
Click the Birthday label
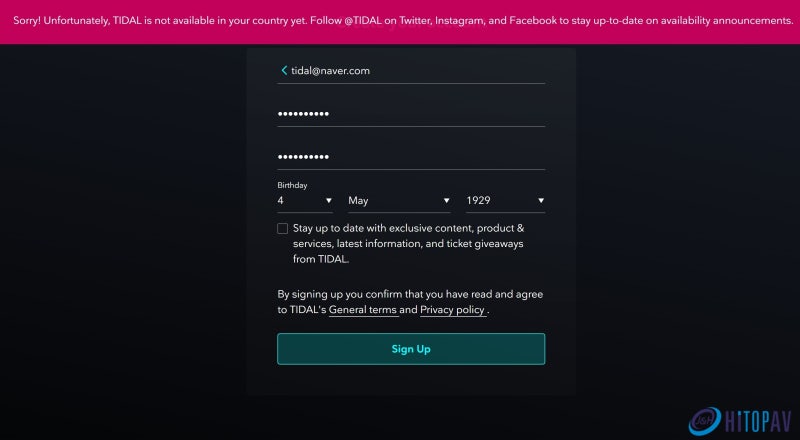coord(292,185)
